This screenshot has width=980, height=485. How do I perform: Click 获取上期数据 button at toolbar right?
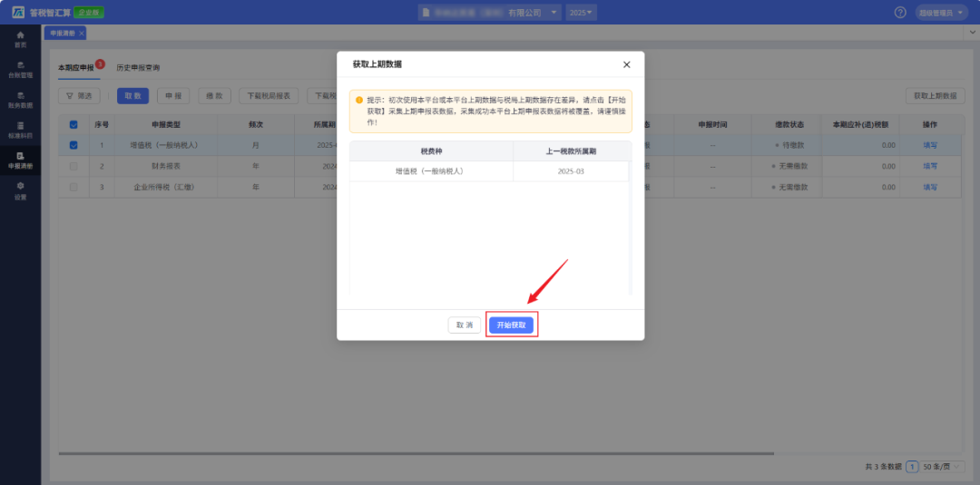tap(935, 96)
